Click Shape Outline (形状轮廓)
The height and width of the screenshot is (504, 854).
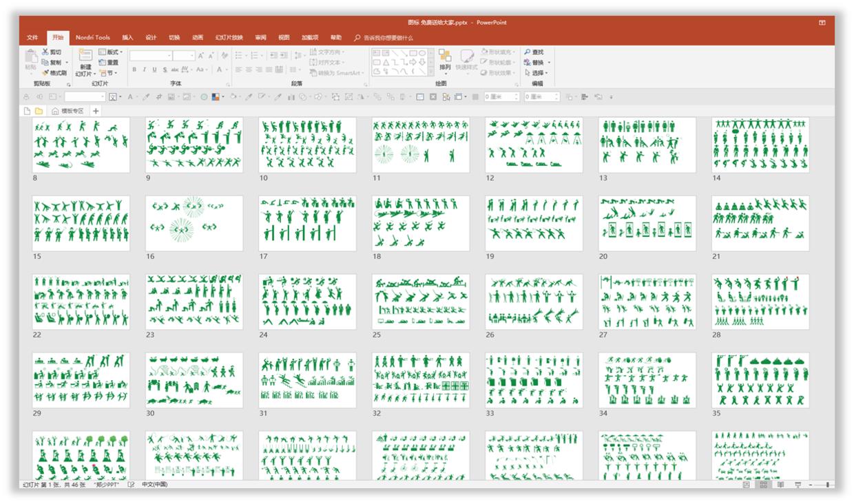click(x=497, y=62)
